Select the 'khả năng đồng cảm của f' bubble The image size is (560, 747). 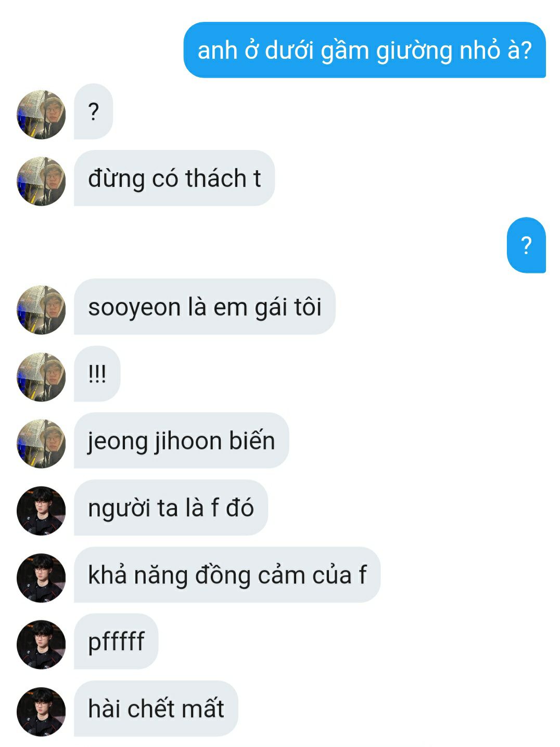[227, 575]
